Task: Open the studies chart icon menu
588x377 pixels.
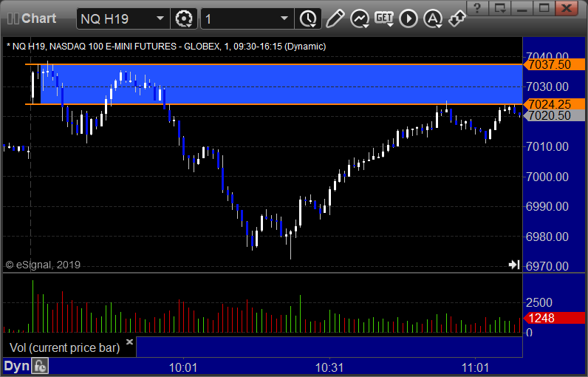Action: pyautogui.click(x=360, y=18)
